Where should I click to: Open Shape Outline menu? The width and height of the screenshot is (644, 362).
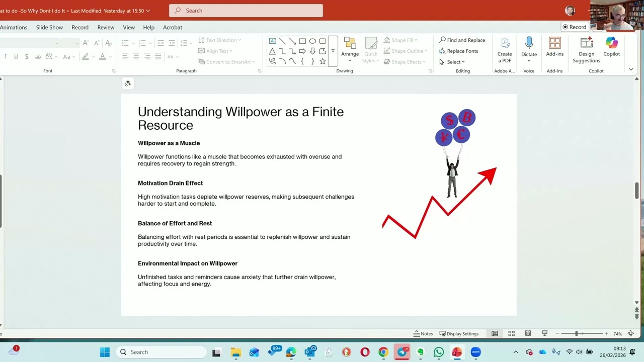click(x=406, y=51)
